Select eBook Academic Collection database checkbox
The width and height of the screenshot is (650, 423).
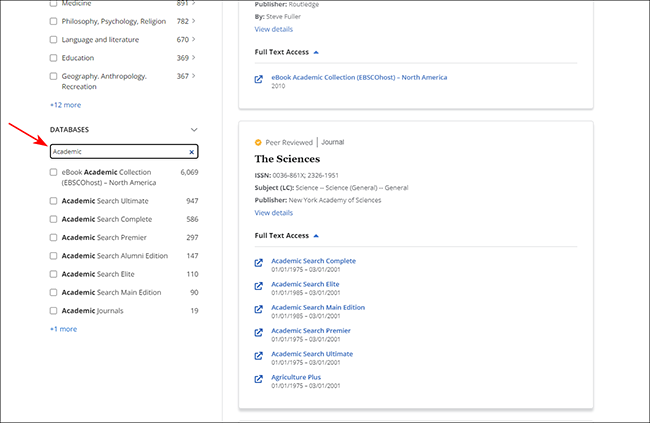53,172
